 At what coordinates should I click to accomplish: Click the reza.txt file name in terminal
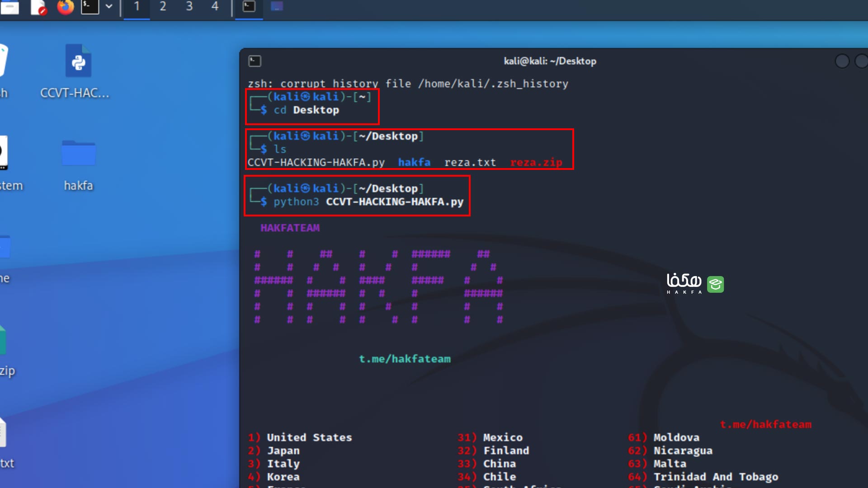[470, 162]
